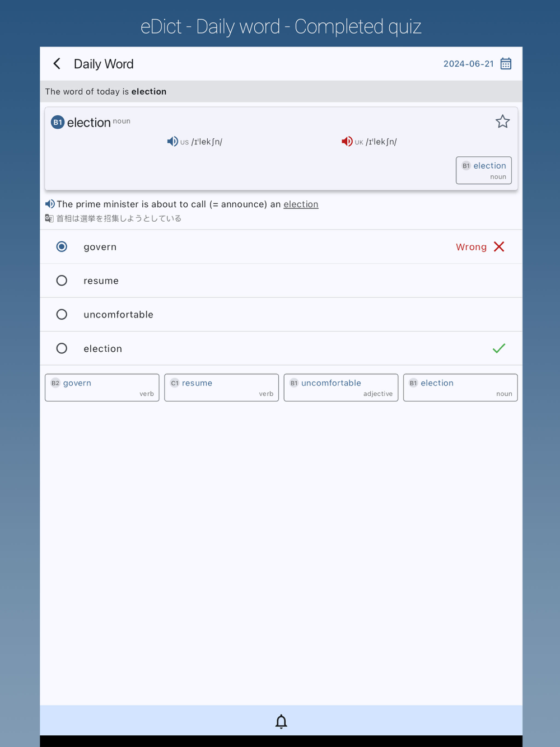Tap the red Wrong label
This screenshot has height=747, width=560.
[x=471, y=247]
